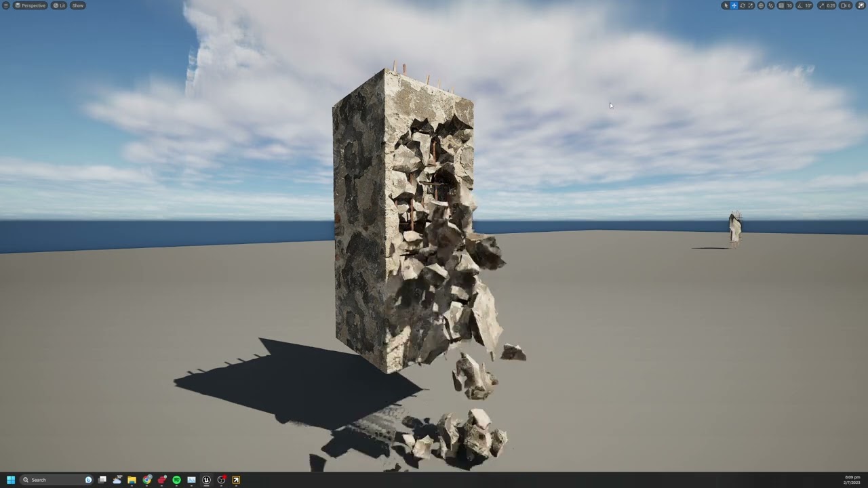Select the scale tool
Screen dimensions: 868x488
click(750, 5)
